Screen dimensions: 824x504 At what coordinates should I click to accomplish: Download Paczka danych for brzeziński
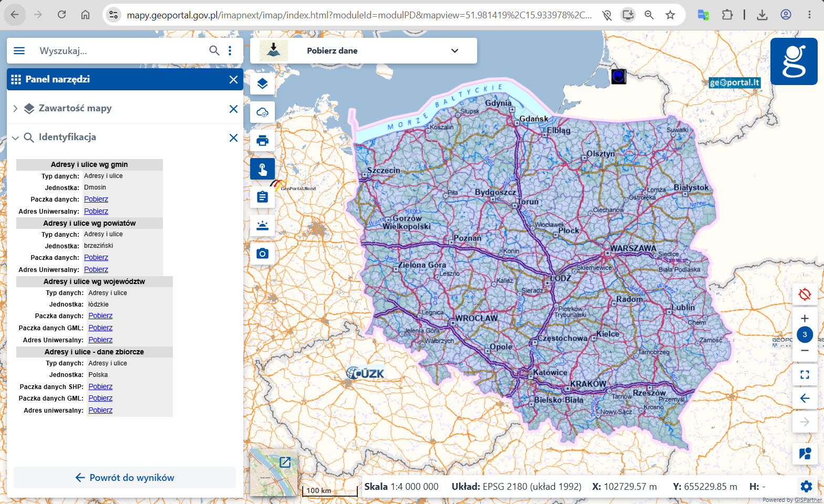[x=96, y=257]
